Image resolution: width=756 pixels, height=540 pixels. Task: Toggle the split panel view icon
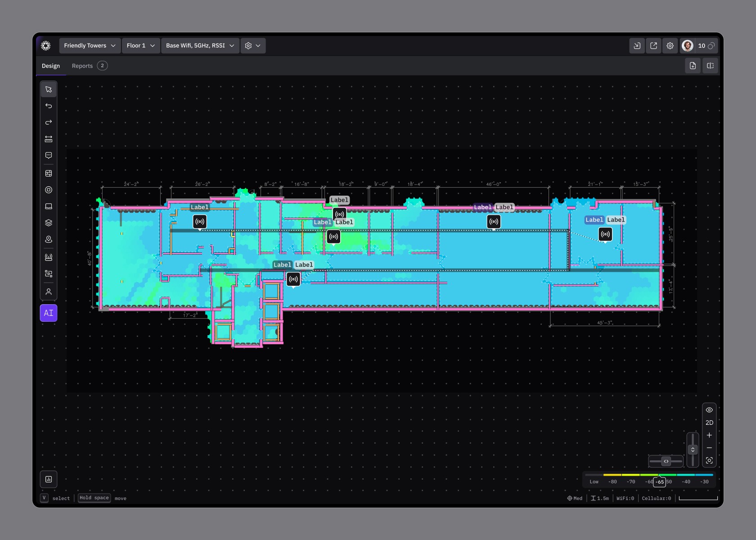710,66
